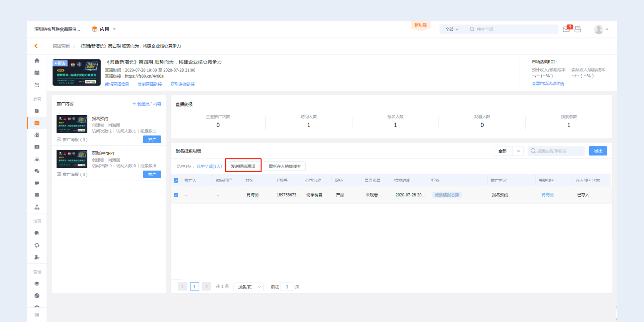Click phone number 189758673...
This screenshot has width=644, height=323.
point(288,195)
